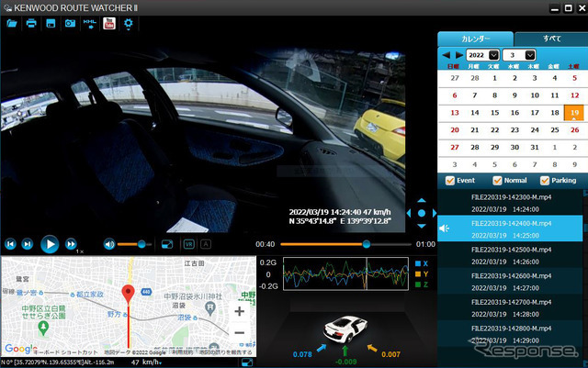The width and height of the screenshot is (588, 368).
Task: Click the print icon
Action: coord(31,24)
